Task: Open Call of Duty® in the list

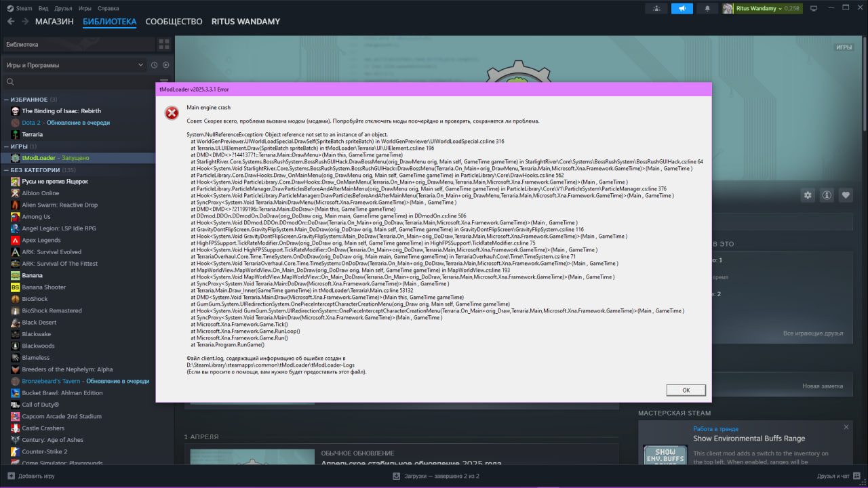Action: [x=40, y=405]
